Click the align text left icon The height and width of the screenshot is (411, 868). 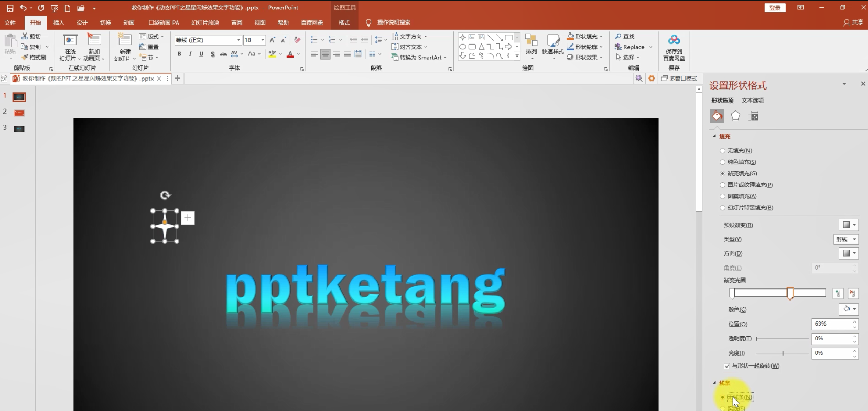[314, 54]
